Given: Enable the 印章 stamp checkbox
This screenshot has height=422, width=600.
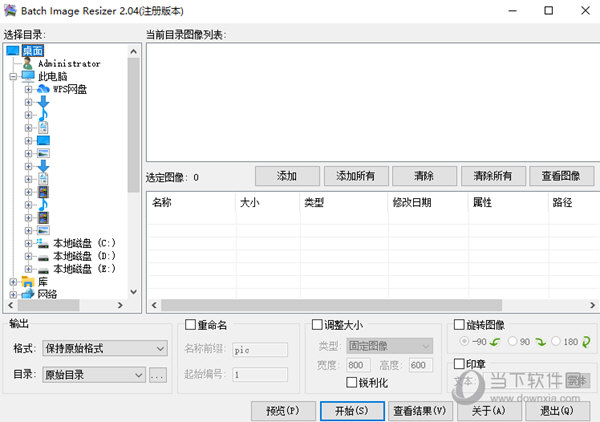Looking at the screenshot, I should tap(459, 363).
